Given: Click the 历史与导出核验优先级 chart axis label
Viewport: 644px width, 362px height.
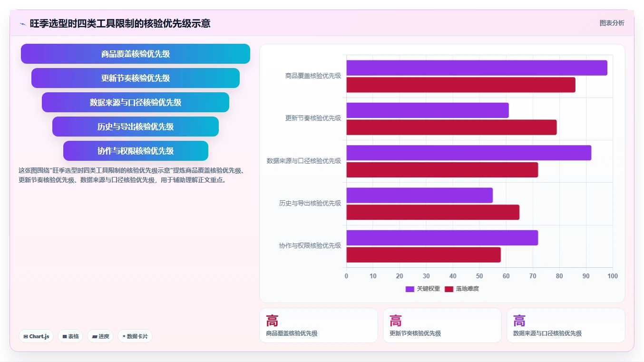Looking at the screenshot, I should point(310,203).
